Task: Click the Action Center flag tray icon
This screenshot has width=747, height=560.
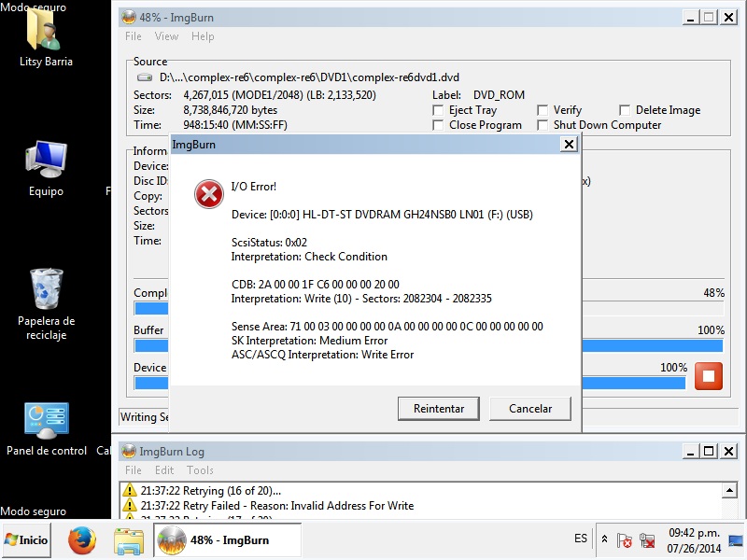Action: pos(624,540)
